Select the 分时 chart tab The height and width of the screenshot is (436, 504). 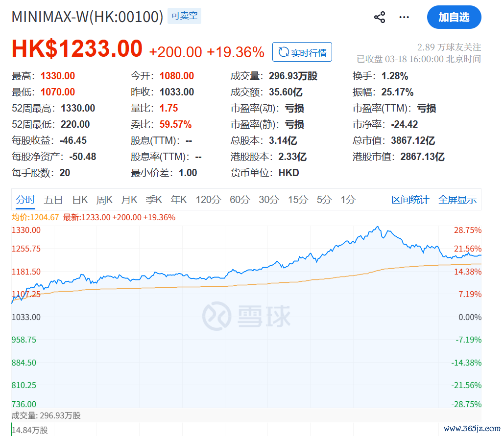click(25, 200)
